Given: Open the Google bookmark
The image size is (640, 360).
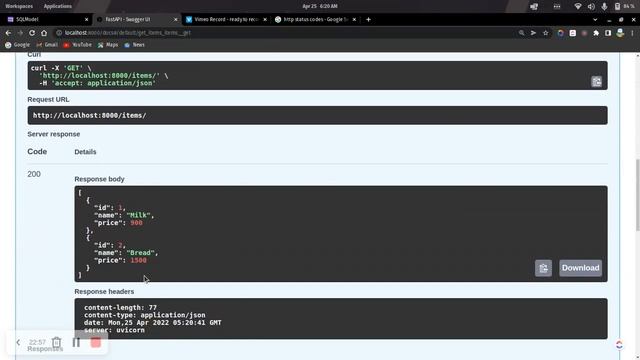Looking at the screenshot, I should pos(18,45).
